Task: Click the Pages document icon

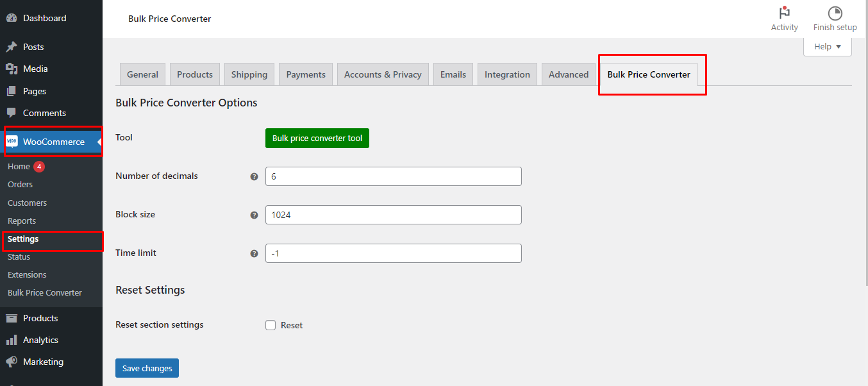Action: click(x=12, y=91)
